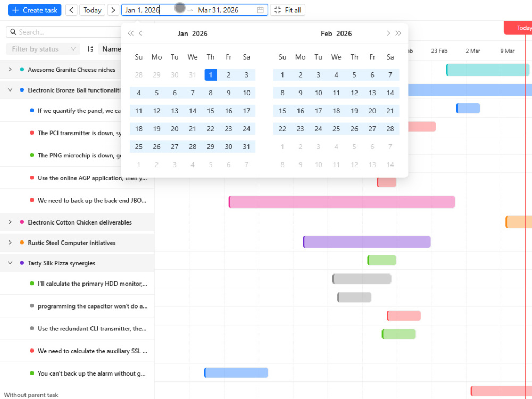Pick February 11 in the calendar
The width and height of the screenshot is (532, 399).
[336, 93]
